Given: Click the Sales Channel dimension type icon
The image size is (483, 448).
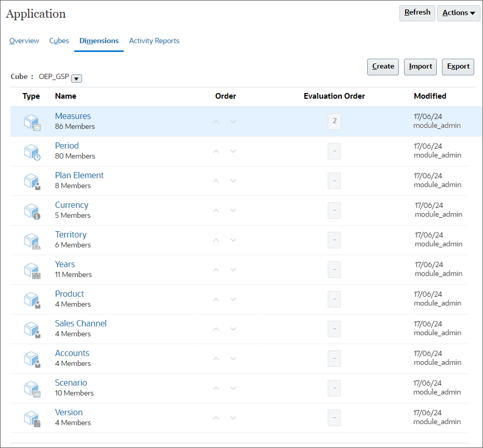Looking at the screenshot, I should click(32, 328).
